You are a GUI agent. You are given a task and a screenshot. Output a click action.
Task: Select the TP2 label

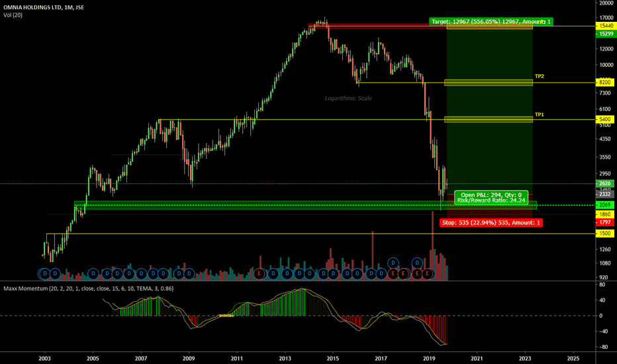(539, 76)
